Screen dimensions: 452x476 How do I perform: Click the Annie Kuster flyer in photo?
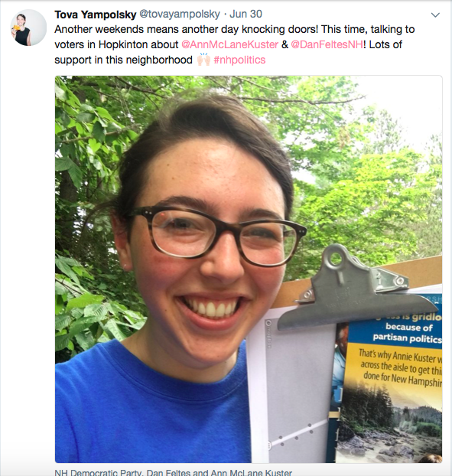click(x=389, y=380)
